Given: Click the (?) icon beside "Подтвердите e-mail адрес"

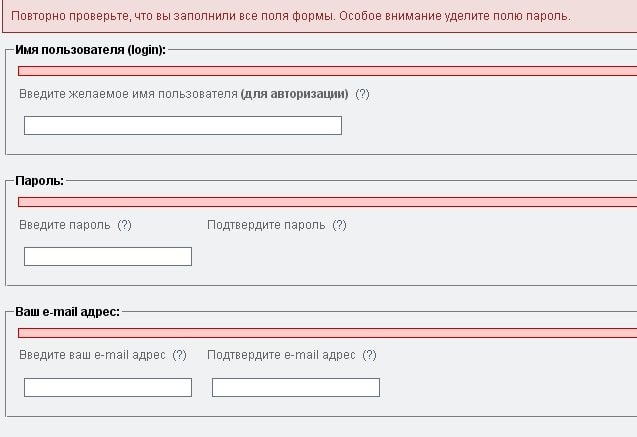Looking at the screenshot, I should [x=369, y=355].
